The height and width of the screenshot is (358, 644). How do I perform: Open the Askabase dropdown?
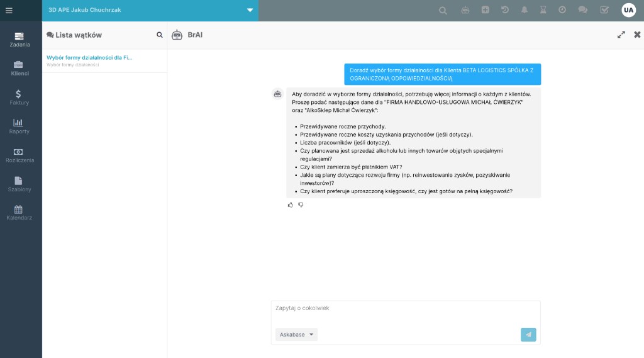point(296,335)
